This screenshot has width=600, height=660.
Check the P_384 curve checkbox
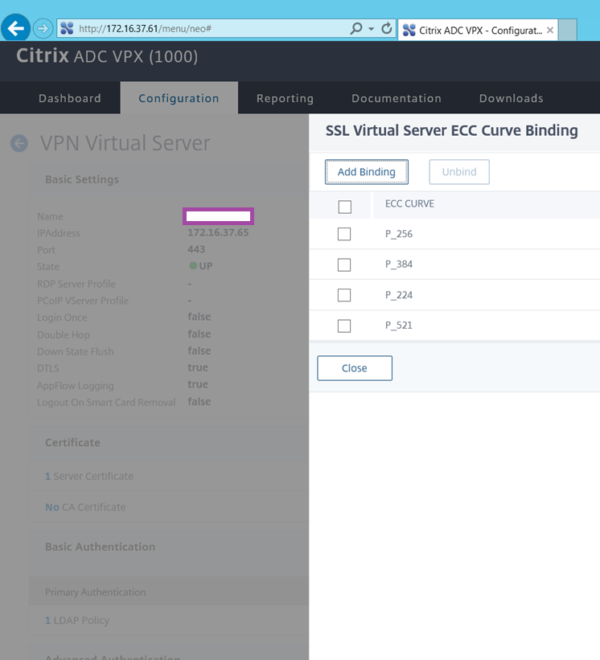click(x=344, y=265)
